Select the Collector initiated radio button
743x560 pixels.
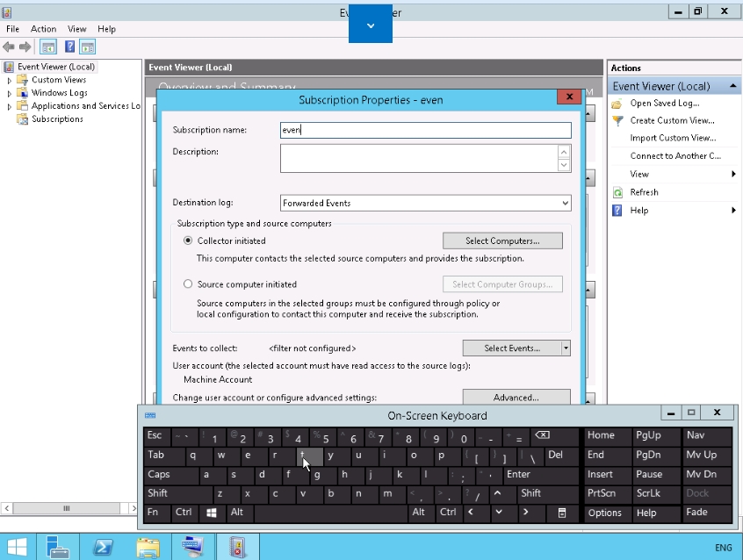tap(188, 241)
